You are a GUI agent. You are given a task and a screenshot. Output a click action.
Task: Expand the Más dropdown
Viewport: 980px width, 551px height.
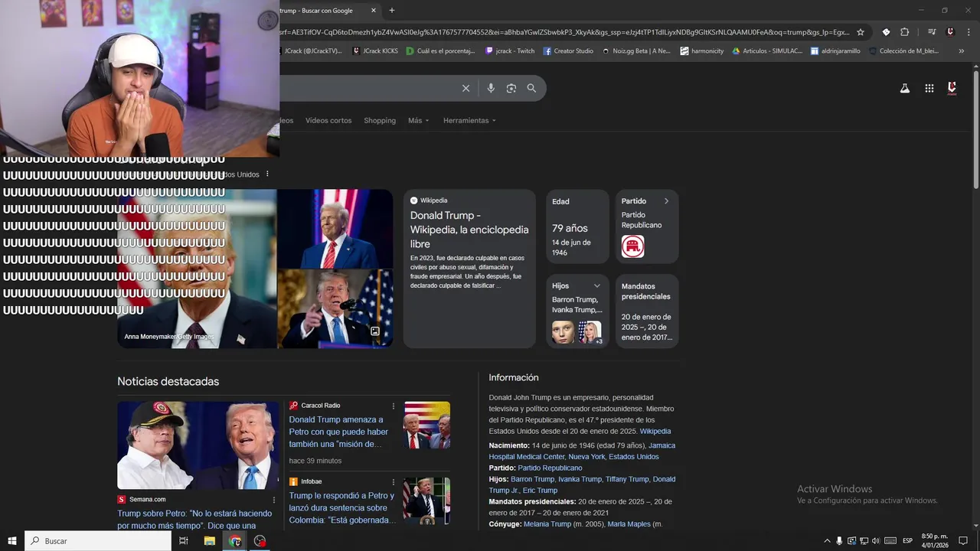(418, 121)
